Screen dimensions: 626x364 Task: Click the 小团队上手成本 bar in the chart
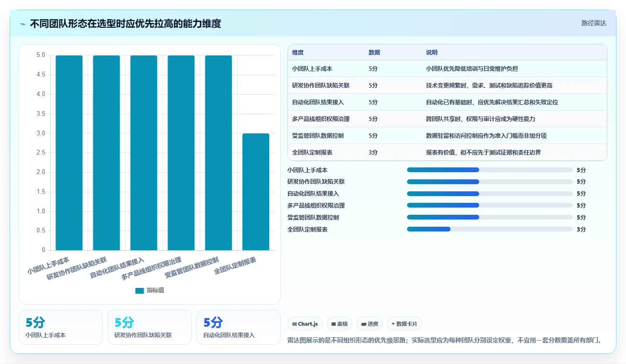[69, 153]
